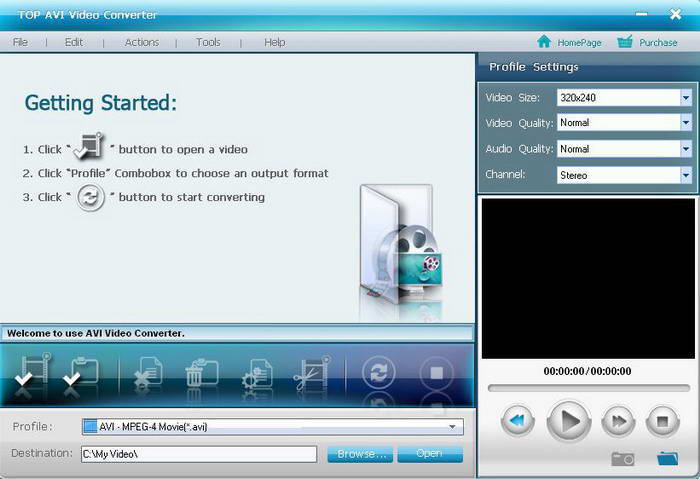Viewport: 700px width, 479px height.
Task: Expand the Video Quality dropdown
Action: click(686, 122)
